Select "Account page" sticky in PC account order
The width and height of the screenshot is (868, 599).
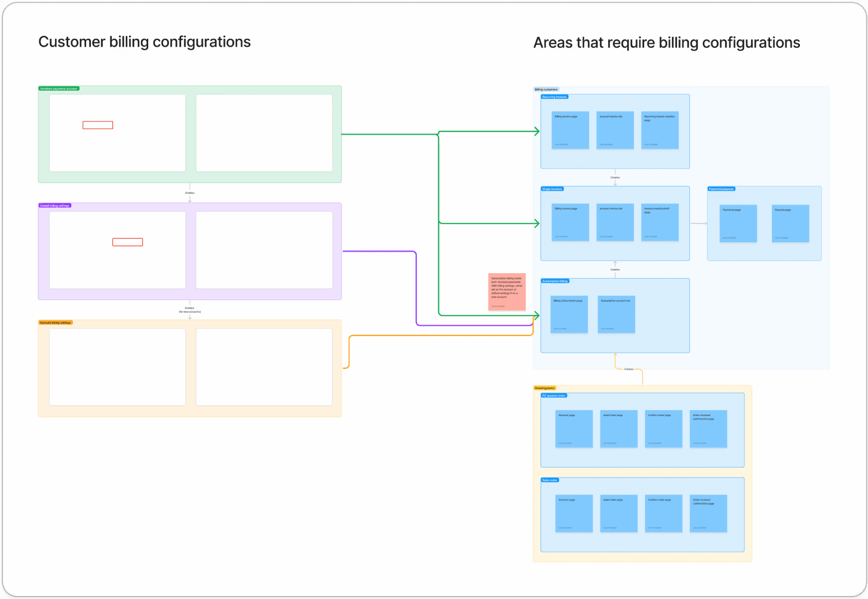click(574, 429)
